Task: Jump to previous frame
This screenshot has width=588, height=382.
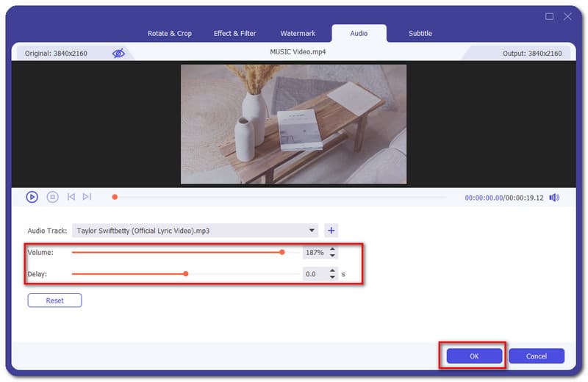Action: pos(71,197)
